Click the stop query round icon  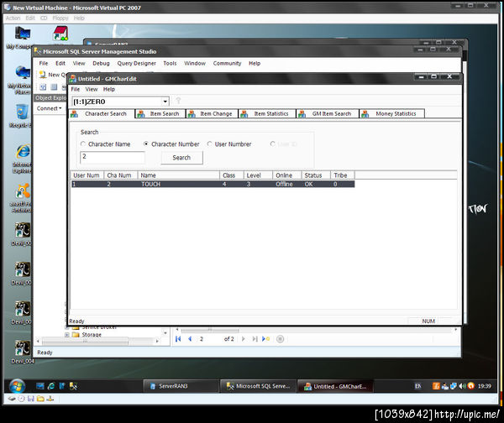click(x=280, y=339)
